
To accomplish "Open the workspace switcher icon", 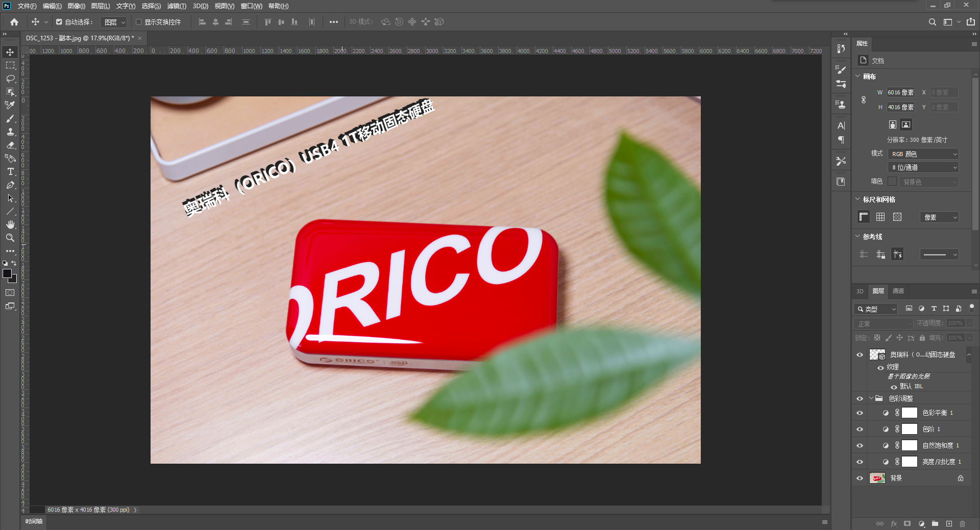I will pos(948,22).
